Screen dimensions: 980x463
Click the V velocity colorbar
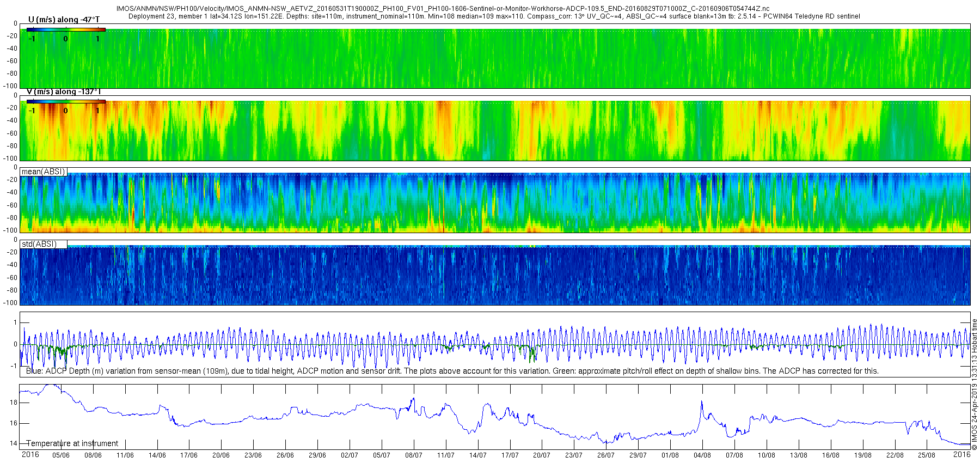tap(65, 101)
